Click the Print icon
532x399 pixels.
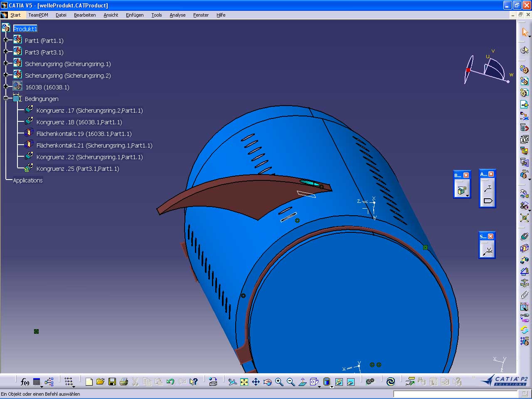[x=124, y=382]
